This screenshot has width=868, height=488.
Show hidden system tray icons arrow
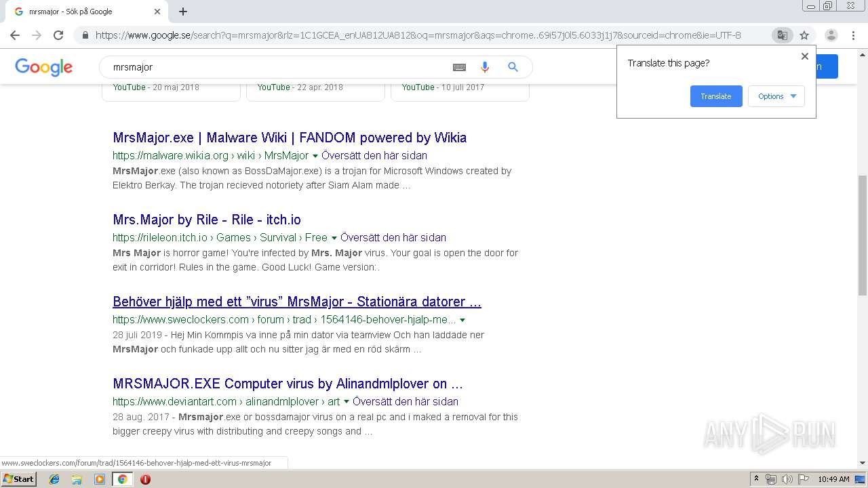[x=756, y=479]
